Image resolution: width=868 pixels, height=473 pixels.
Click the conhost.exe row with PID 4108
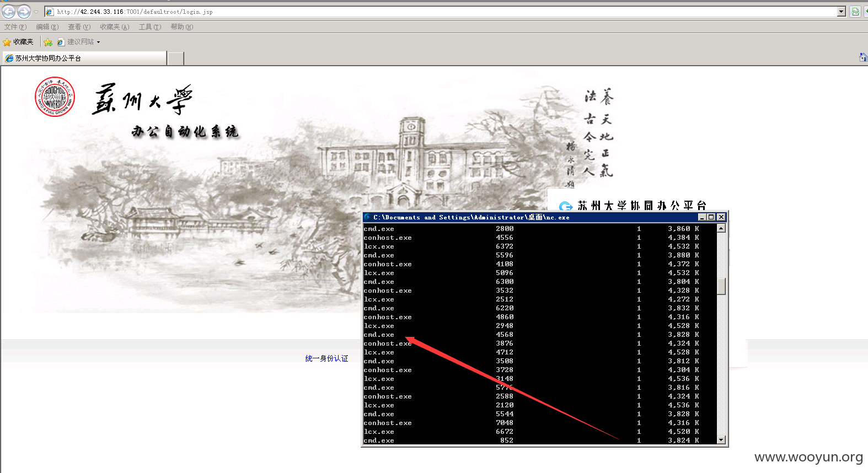pos(532,264)
